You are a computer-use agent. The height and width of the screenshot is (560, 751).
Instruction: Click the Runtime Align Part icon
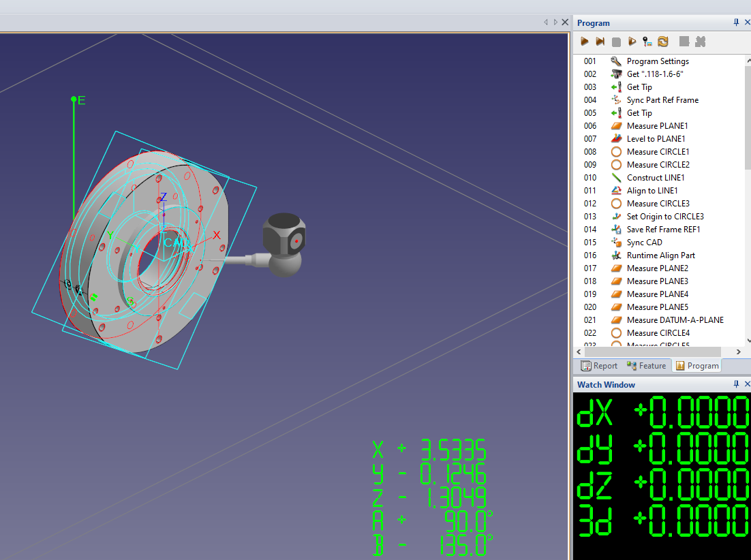[x=616, y=255]
